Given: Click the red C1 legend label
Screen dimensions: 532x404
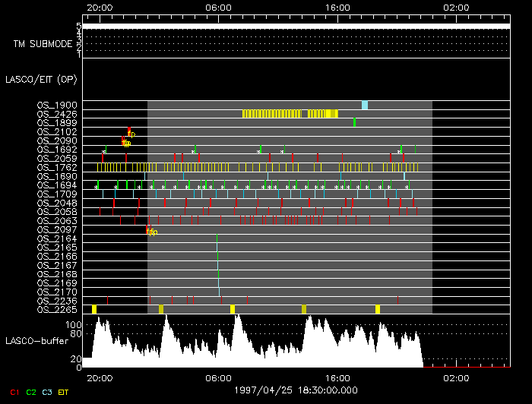Looking at the screenshot, I should pyautogui.click(x=14, y=392).
